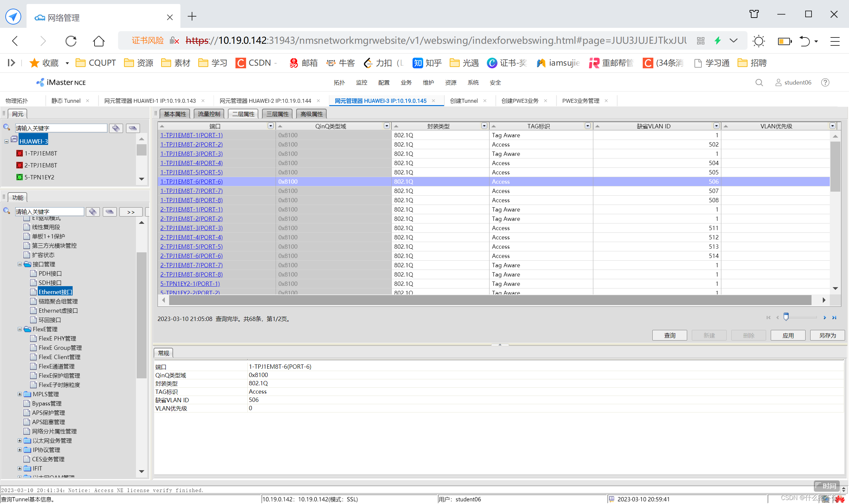Go to last page arrow icon

(x=834, y=318)
